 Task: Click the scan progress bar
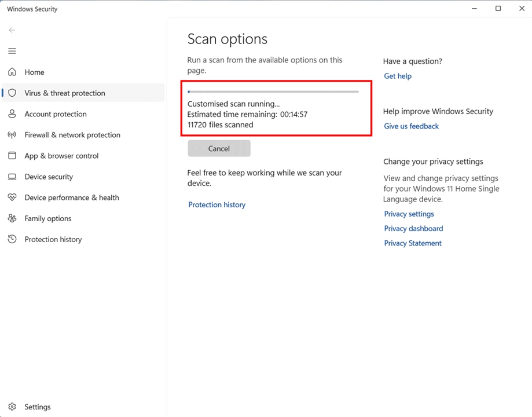coord(273,92)
